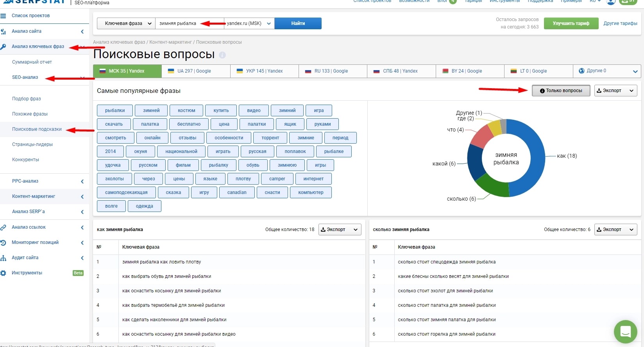Screen dimensions: 644x347
Task: Switch to the УКР 145 | Yandex tab
Action: (265, 71)
